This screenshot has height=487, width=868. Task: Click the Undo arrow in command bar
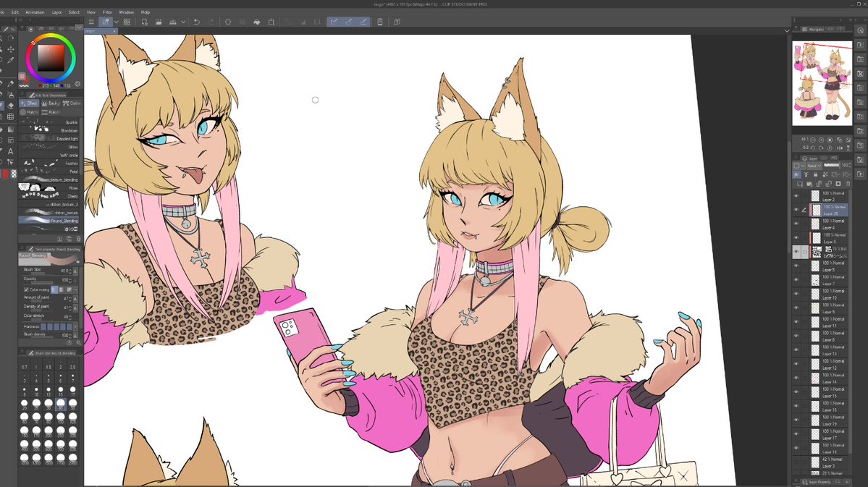(x=196, y=22)
